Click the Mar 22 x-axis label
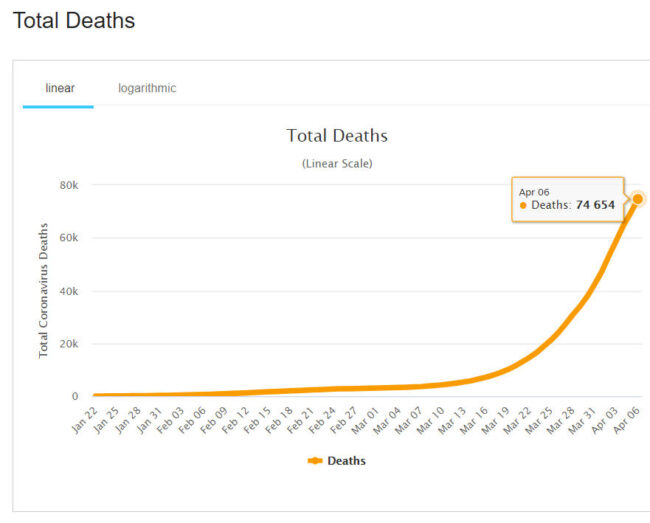This screenshot has width=650, height=523. [x=514, y=420]
